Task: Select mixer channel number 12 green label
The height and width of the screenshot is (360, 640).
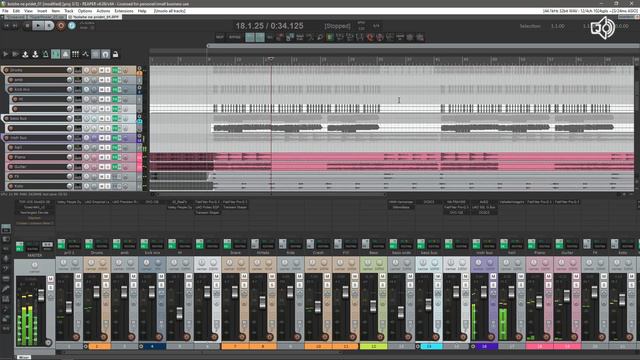Action: pyautogui.click(x=373, y=346)
